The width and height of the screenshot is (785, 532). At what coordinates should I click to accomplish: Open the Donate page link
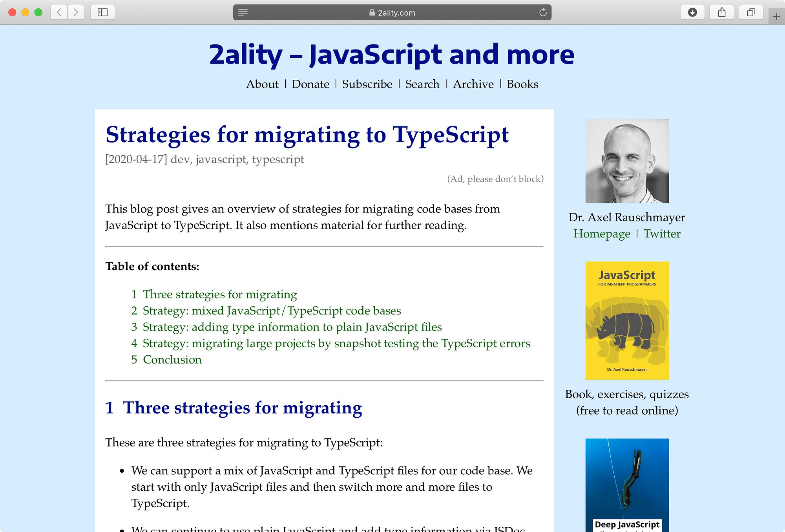pyautogui.click(x=310, y=84)
